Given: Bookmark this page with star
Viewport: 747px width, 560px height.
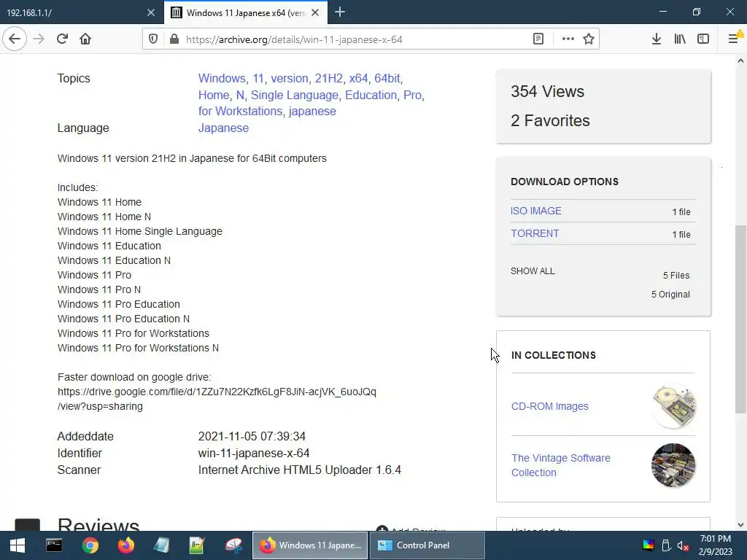Looking at the screenshot, I should [x=589, y=39].
